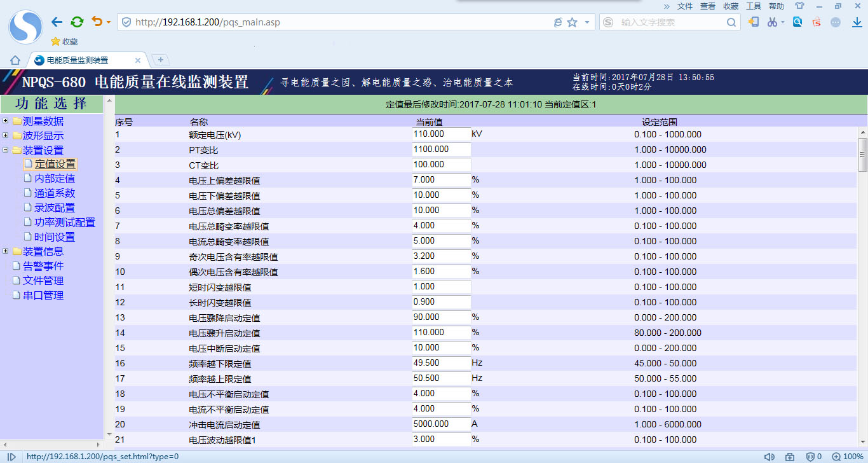Click the 短时闪变越限值 input field
Screen dimensions: 868x463
pos(441,287)
